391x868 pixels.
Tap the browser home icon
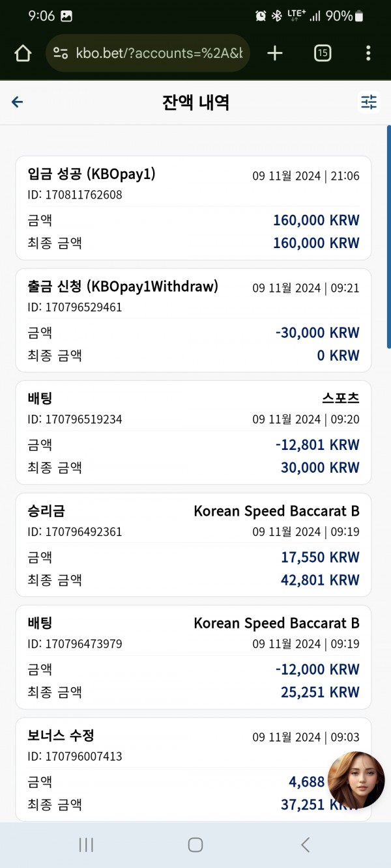(23, 53)
